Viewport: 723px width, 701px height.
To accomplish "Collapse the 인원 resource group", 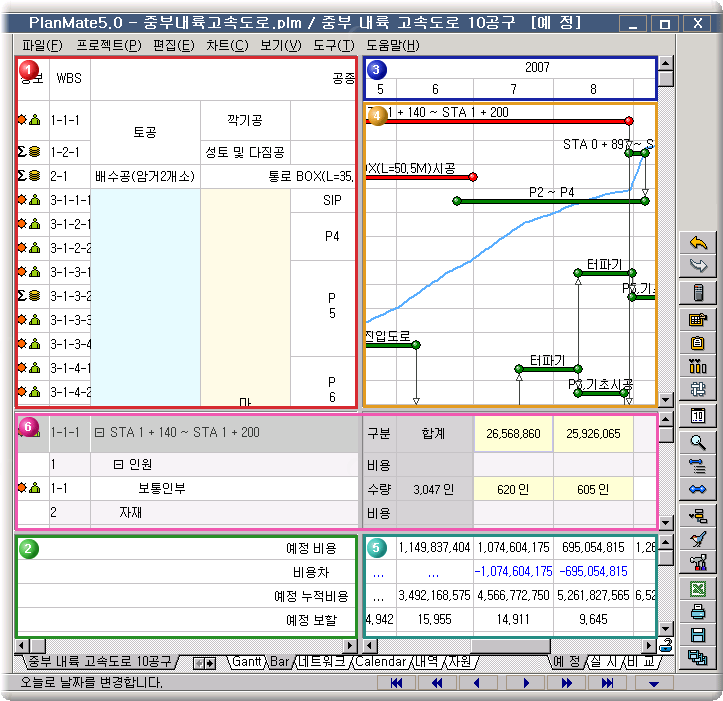I will 118,465.
